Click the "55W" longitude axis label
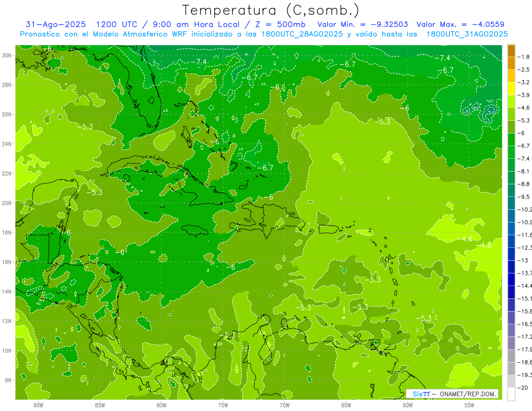532x411 pixels. 469,405
